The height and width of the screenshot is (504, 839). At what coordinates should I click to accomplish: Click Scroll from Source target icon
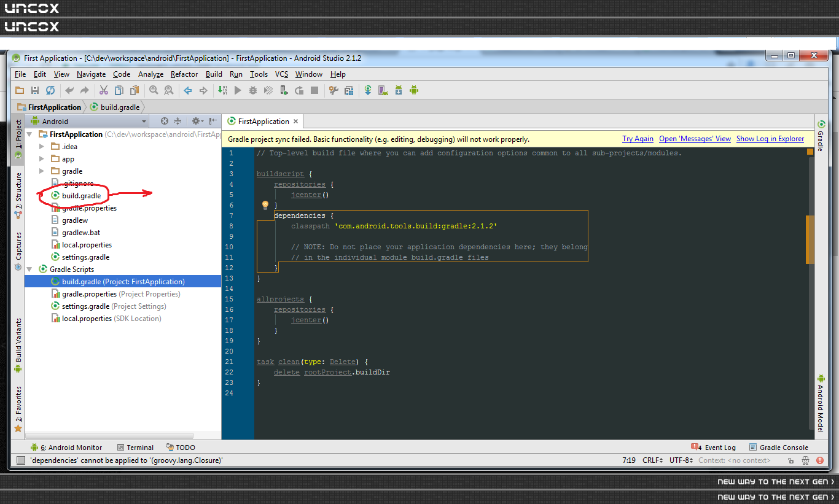tap(164, 121)
